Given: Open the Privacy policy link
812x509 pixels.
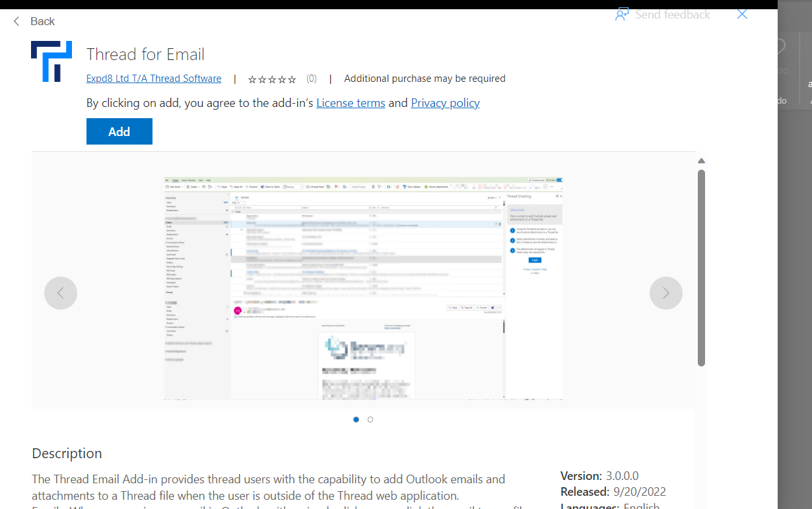Looking at the screenshot, I should point(445,103).
